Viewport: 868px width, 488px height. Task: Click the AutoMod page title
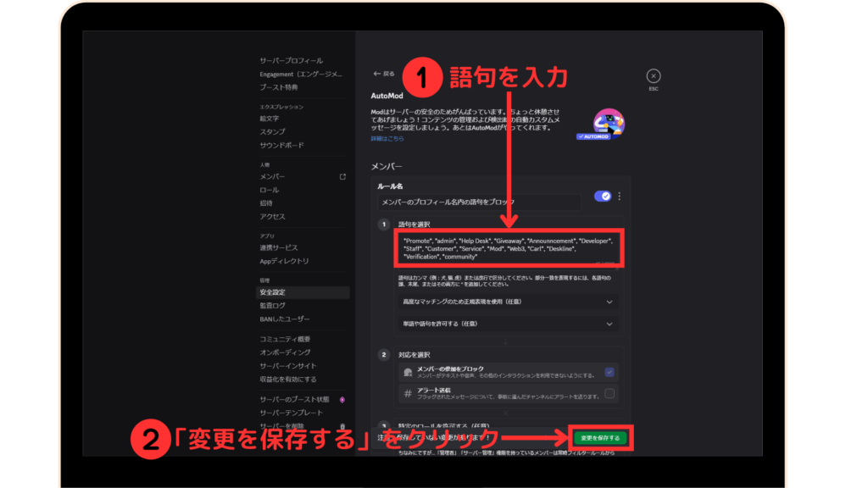pyautogui.click(x=387, y=96)
